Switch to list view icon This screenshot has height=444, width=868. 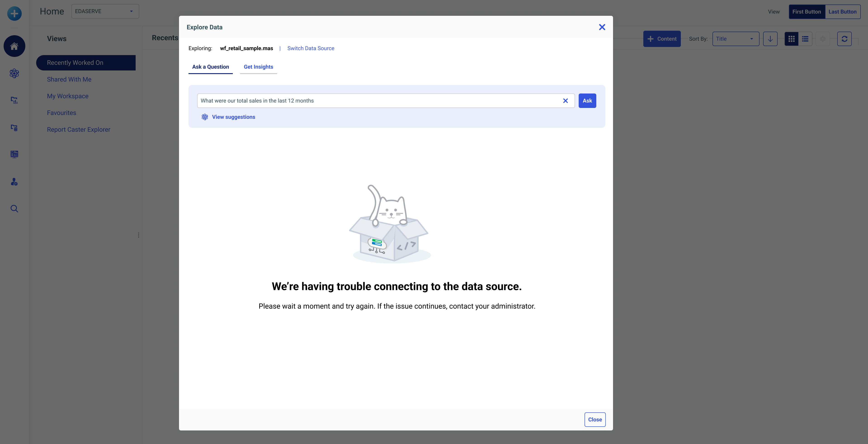click(805, 39)
